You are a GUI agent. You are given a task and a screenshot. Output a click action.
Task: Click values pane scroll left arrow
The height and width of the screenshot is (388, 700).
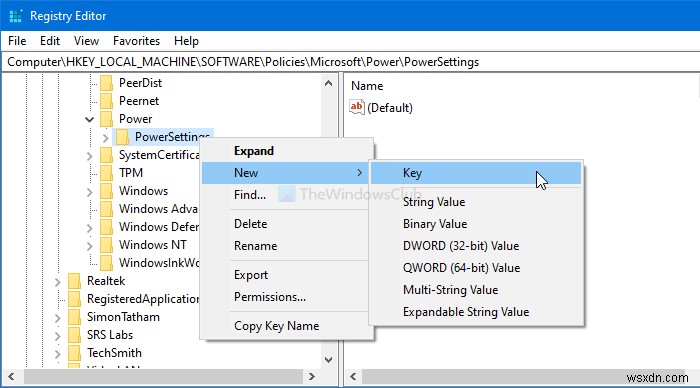pos(353,376)
